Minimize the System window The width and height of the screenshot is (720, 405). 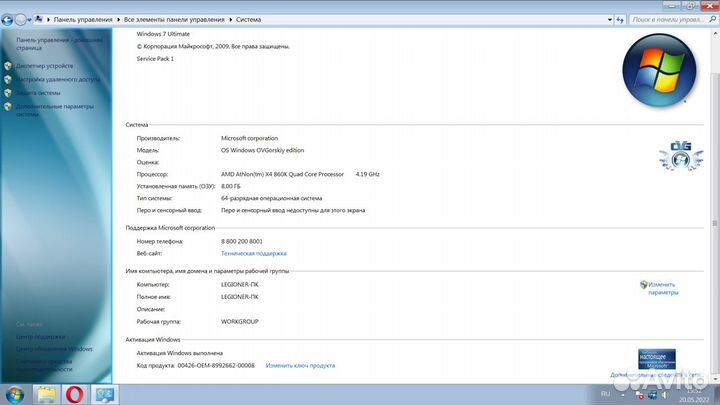(671, 6)
